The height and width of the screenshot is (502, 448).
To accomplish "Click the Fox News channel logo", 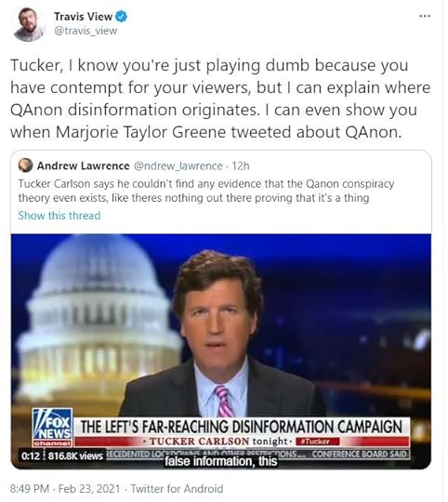I will 52,428.
